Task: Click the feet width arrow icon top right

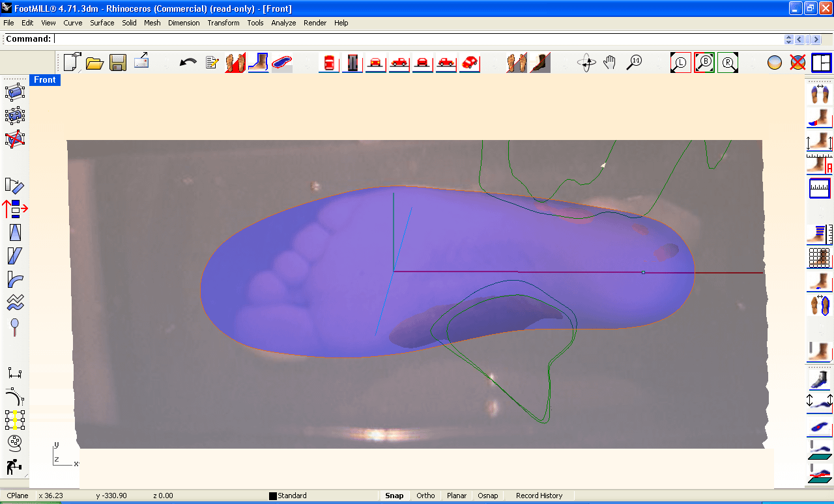Action: (820, 94)
